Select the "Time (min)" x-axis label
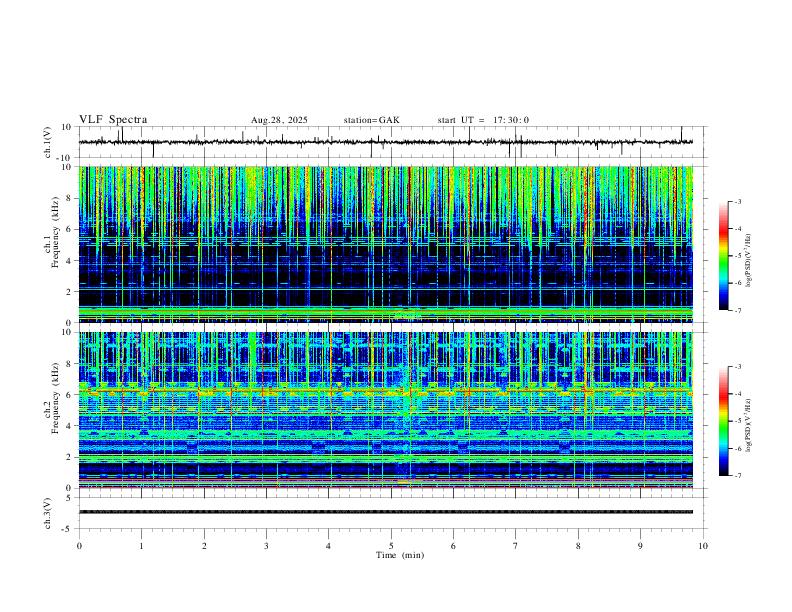Screen dimensions: 792x612 point(400,555)
